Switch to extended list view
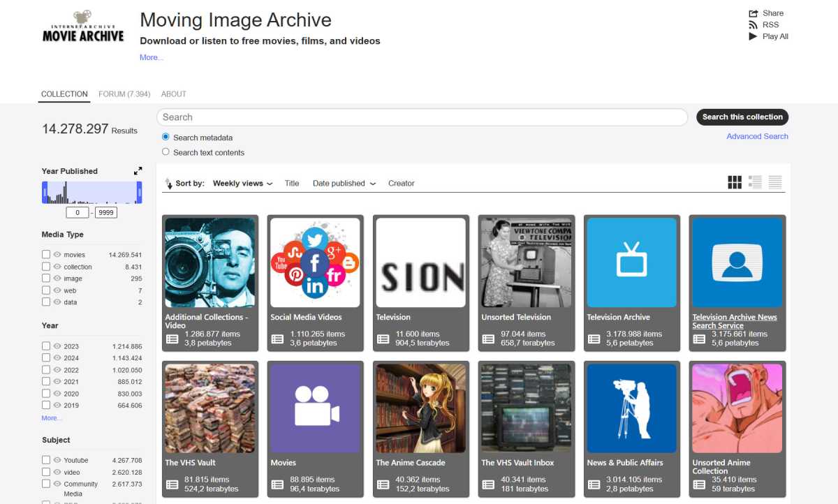The image size is (838, 504). [755, 182]
